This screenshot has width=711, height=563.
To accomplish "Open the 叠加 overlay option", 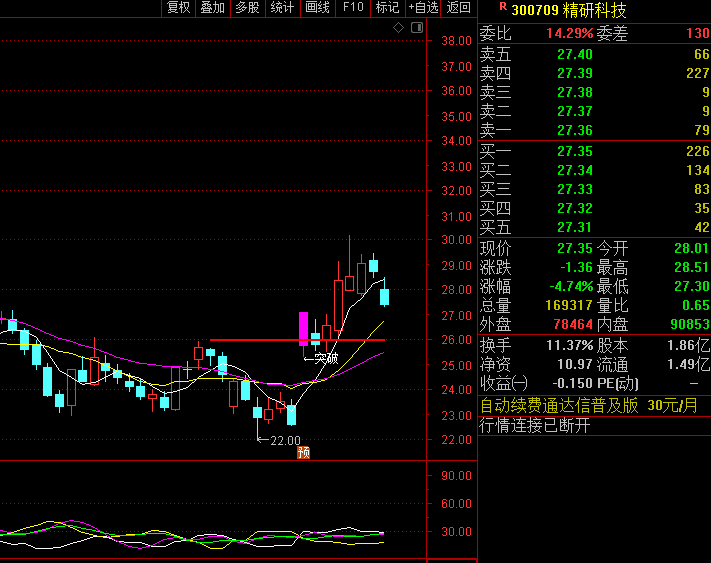I will [213, 8].
